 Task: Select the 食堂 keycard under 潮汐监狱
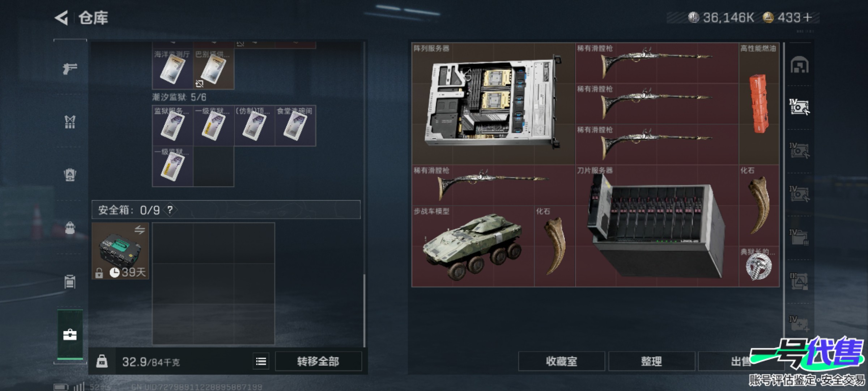(x=295, y=126)
